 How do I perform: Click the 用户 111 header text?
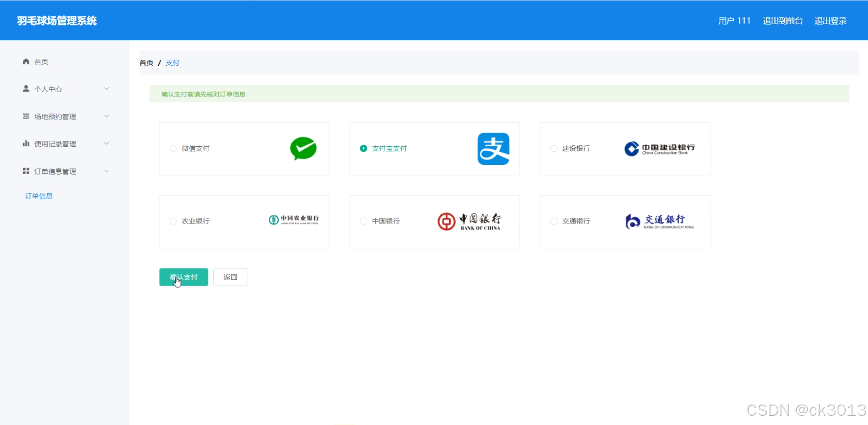click(x=734, y=21)
